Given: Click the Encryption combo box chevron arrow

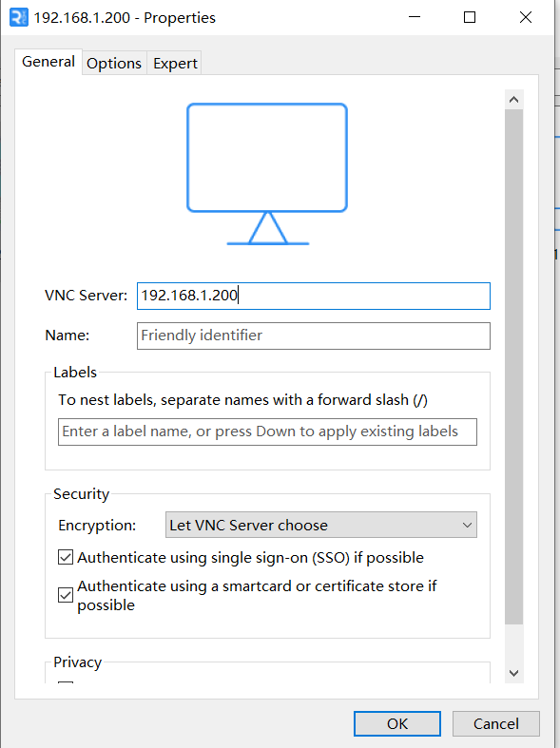Looking at the screenshot, I should pos(467,526).
